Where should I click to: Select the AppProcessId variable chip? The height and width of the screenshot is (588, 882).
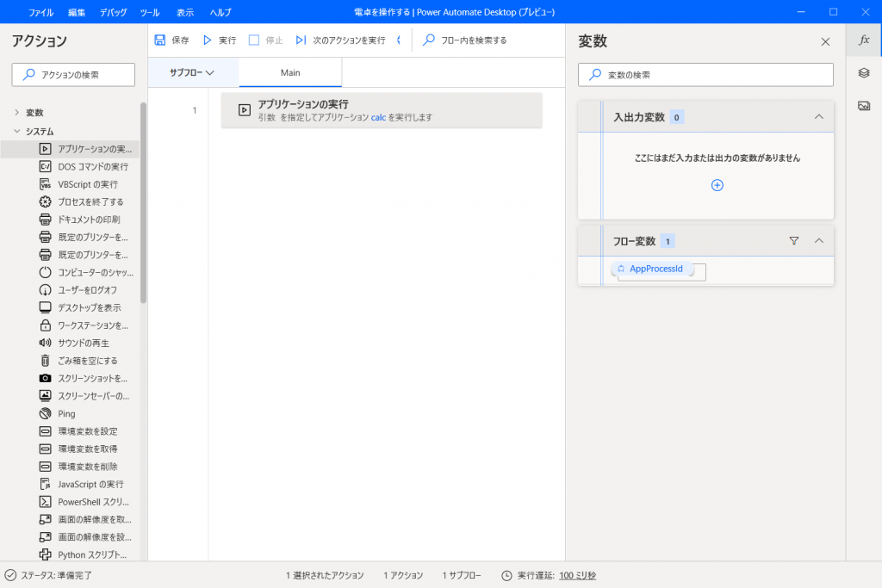pyautogui.click(x=653, y=269)
